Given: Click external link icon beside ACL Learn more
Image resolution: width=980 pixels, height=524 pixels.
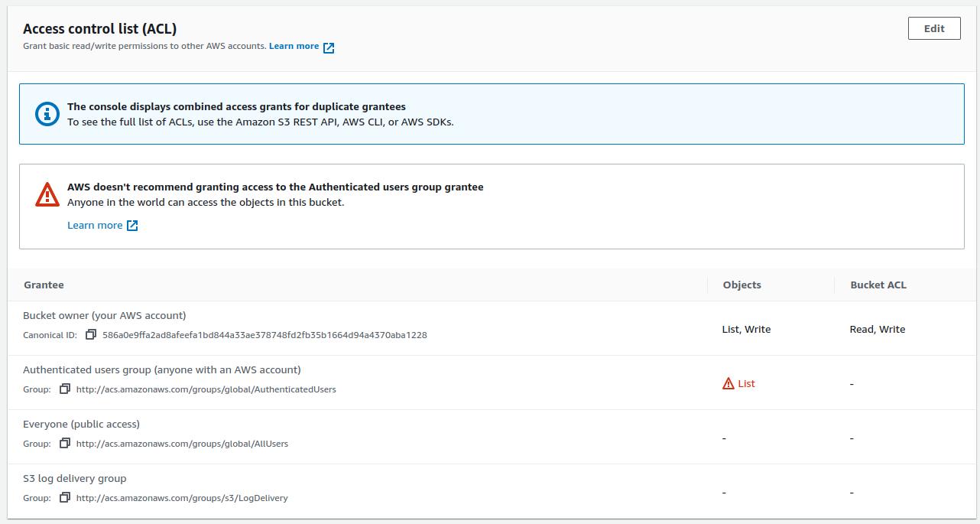Looking at the screenshot, I should [329, 47].
